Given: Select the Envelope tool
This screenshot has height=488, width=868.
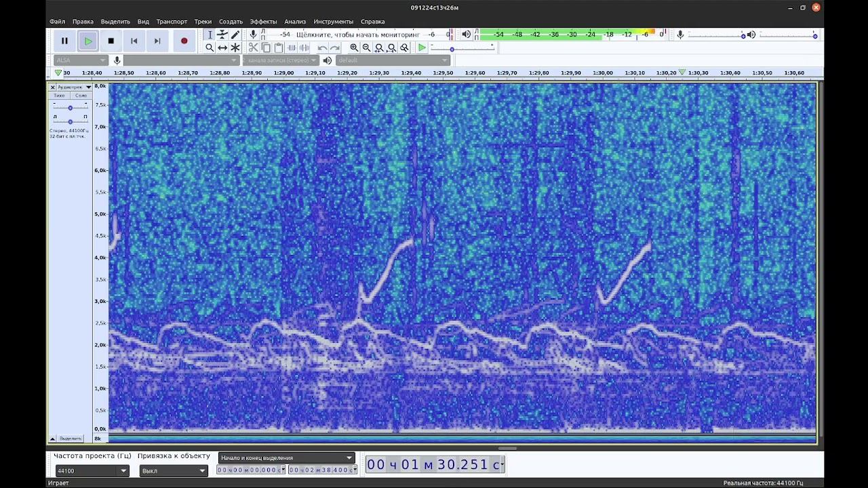Looking at the screenshot, I should pyautogui.click(x=222, y=35).
